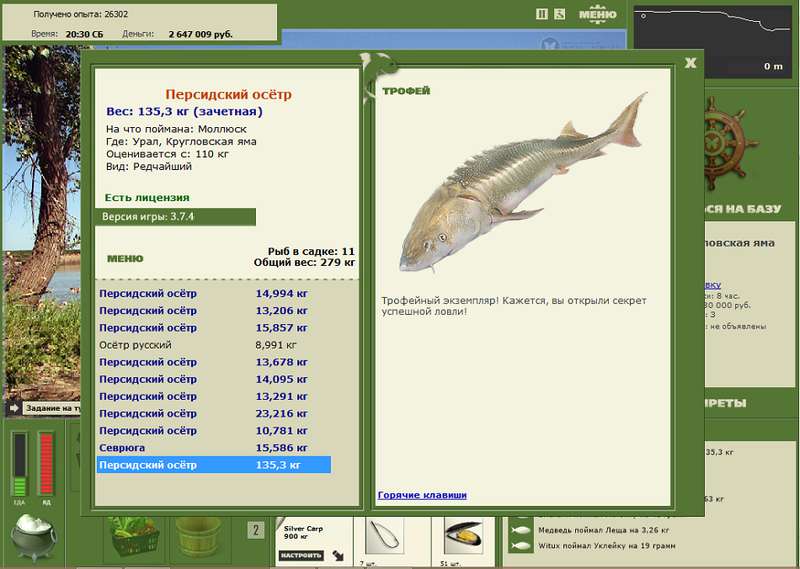The width and height of the screenshot is (800, 569).
Task: Click the wooden bucket icon
Action: (x=197, y=537)
